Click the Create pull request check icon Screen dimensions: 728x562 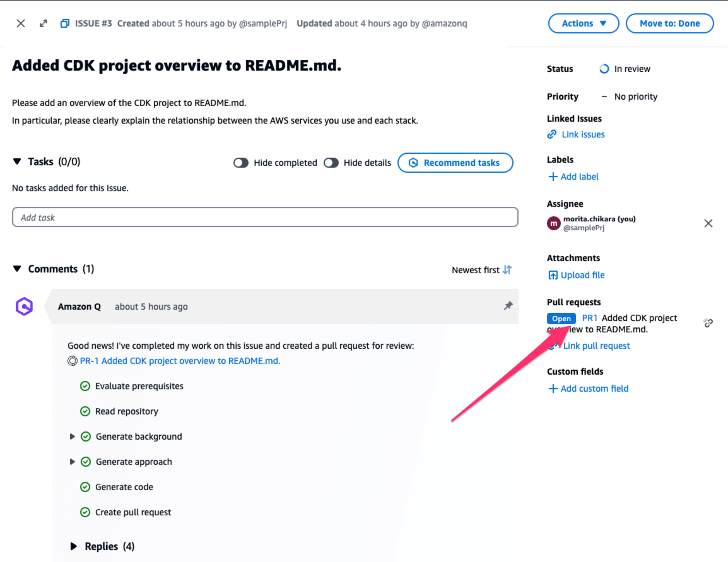(x=85, y=512)
